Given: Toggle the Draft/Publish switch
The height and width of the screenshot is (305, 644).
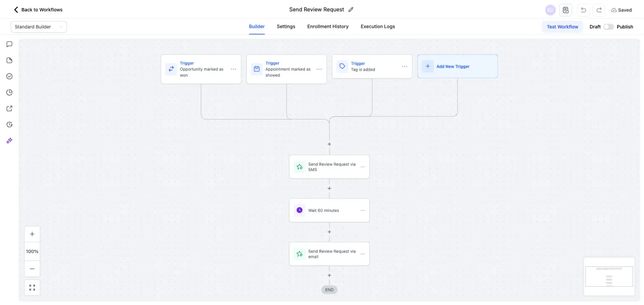Looking at the screenshot, I should pos(609,27).
